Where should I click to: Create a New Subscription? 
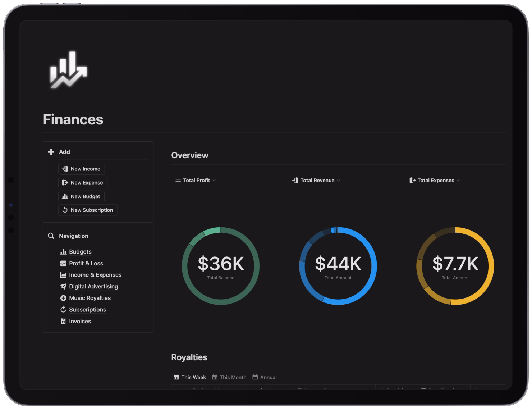click(x=88, y=210)
